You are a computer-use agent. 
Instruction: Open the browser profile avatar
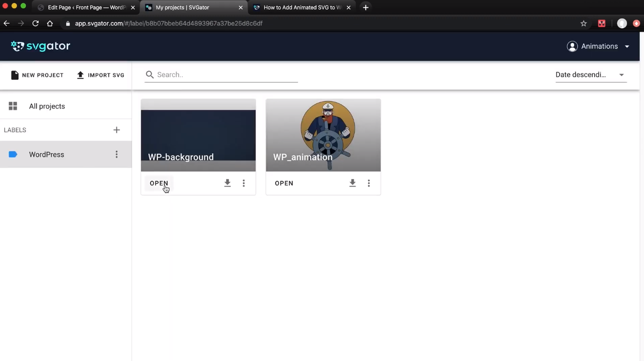pyautogui.click(x=622, y=23)
